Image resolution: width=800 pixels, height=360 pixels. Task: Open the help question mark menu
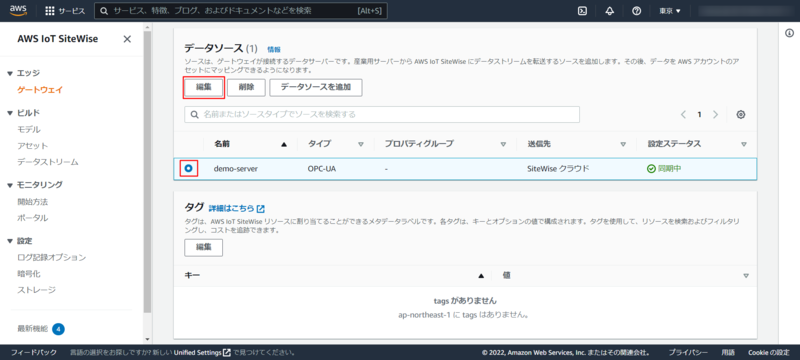[x=636, y=11]
